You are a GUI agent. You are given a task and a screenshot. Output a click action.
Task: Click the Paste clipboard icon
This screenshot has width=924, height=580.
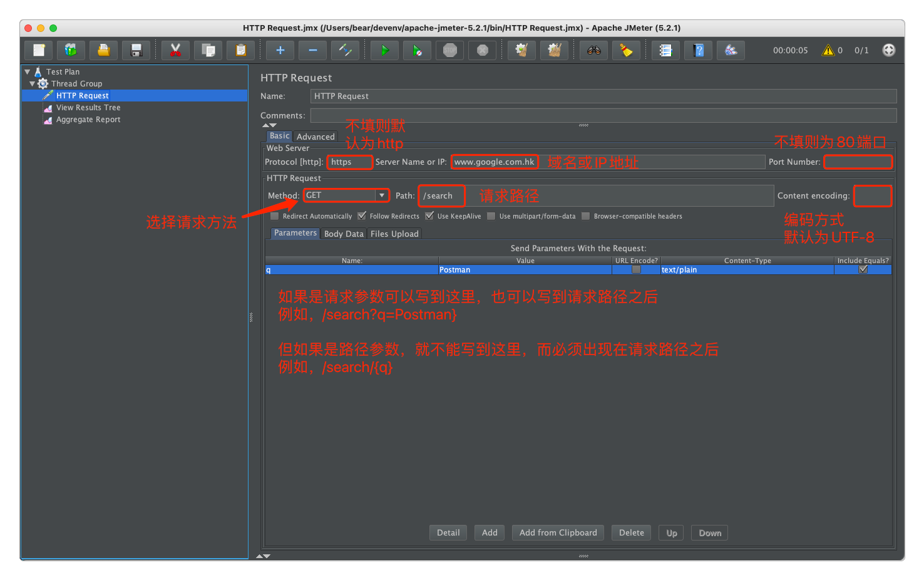pyautogui.click(x=240, y=50)
